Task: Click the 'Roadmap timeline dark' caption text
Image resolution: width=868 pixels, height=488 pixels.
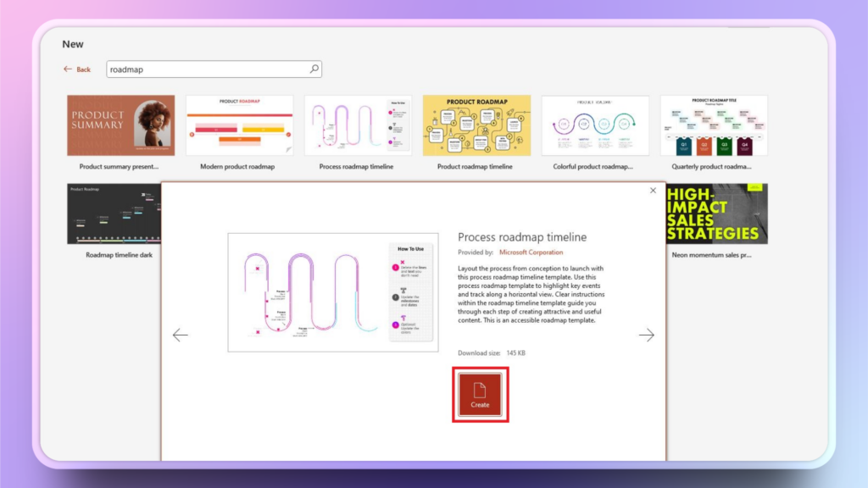Action: 119,254
